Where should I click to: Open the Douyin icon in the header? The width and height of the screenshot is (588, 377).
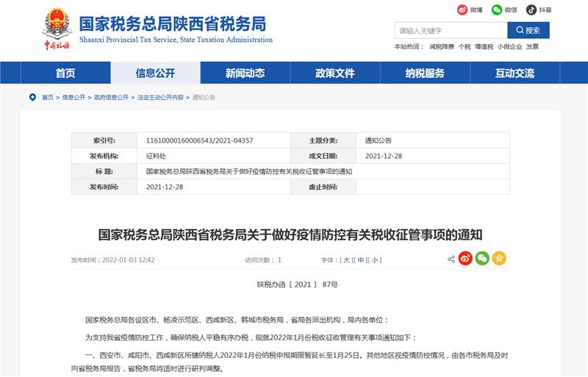click(531, 10)
